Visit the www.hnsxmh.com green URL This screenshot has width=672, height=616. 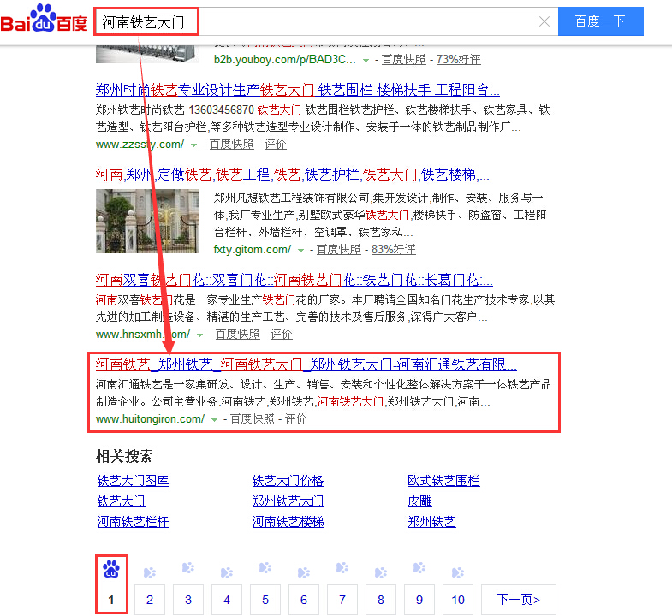[x=143, y=335]
